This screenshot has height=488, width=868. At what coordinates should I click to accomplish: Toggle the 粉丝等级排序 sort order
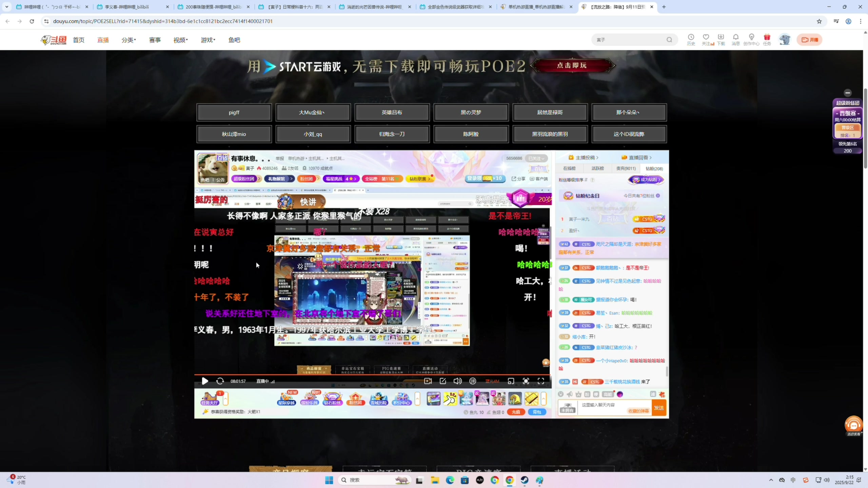(573, 180)
